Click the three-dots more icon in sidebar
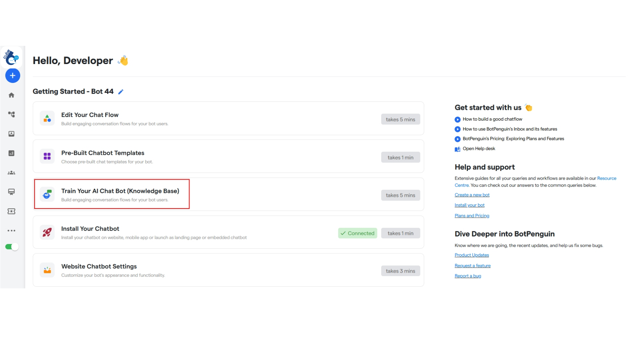The image size is (629, 364). click(x=11, y=231)
